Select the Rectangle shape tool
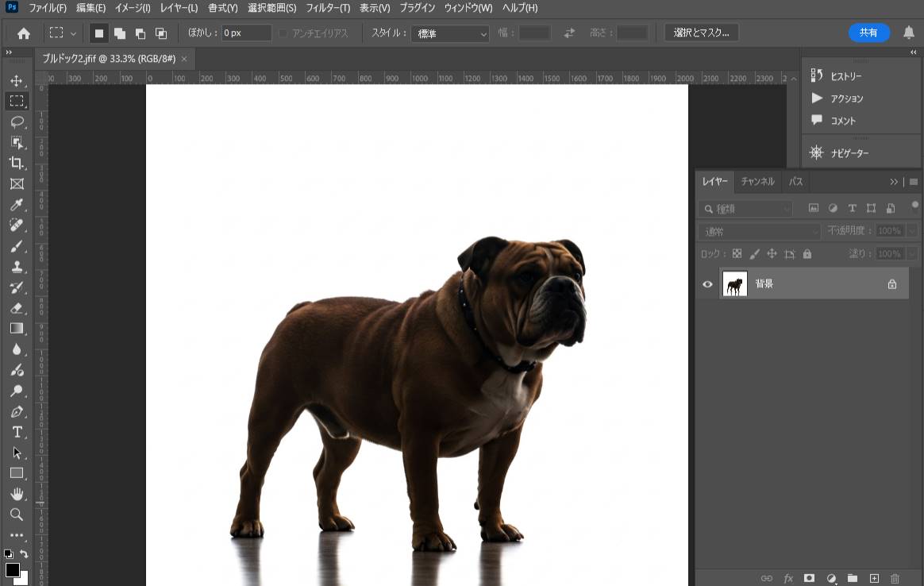The height and width of the screenshot is (586, 924). point(17,473)
